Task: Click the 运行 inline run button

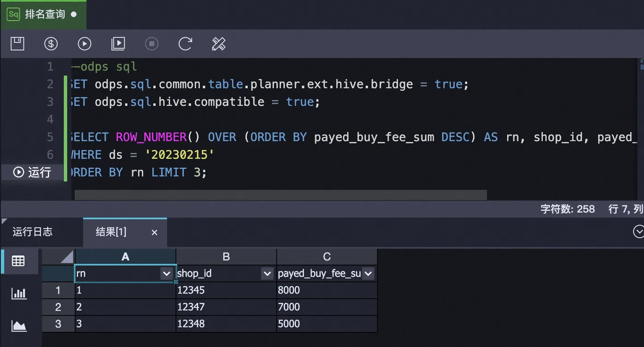Action: (32, 172)
